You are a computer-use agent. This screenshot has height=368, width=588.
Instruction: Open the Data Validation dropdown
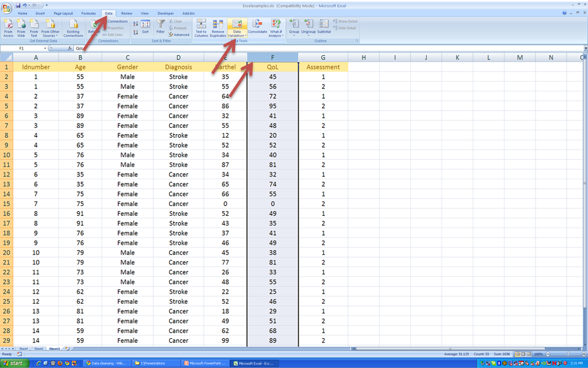pyautogui.click(x=237, y=34)
